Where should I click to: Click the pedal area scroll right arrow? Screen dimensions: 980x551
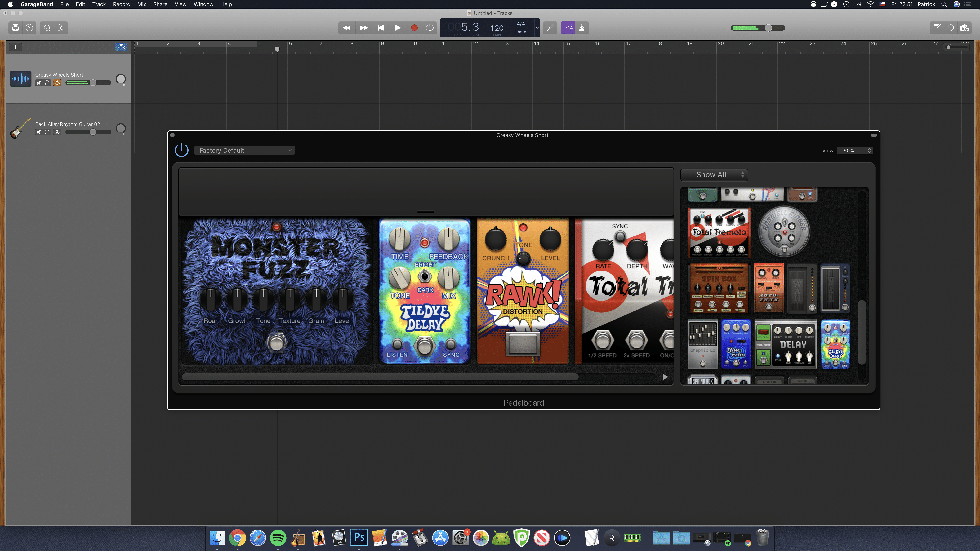[x=665, y=377]
